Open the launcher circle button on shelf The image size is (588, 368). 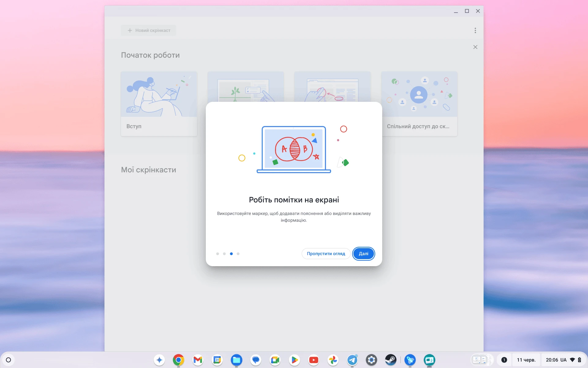9,360
